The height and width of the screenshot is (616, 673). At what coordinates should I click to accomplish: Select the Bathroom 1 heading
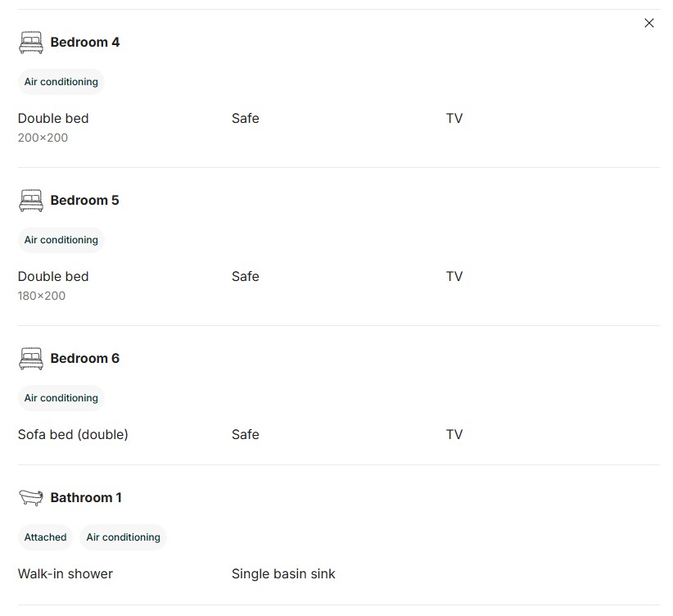86,498
